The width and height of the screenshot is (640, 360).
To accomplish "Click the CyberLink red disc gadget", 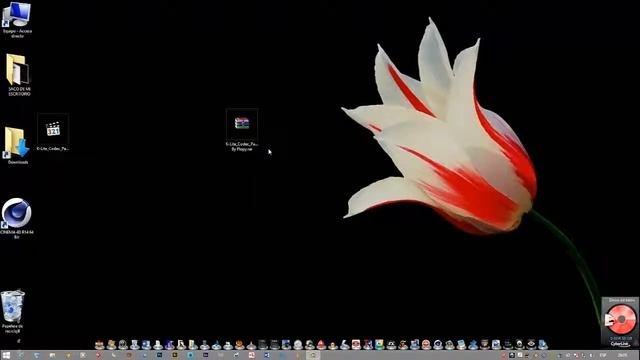I will point(621,320).
